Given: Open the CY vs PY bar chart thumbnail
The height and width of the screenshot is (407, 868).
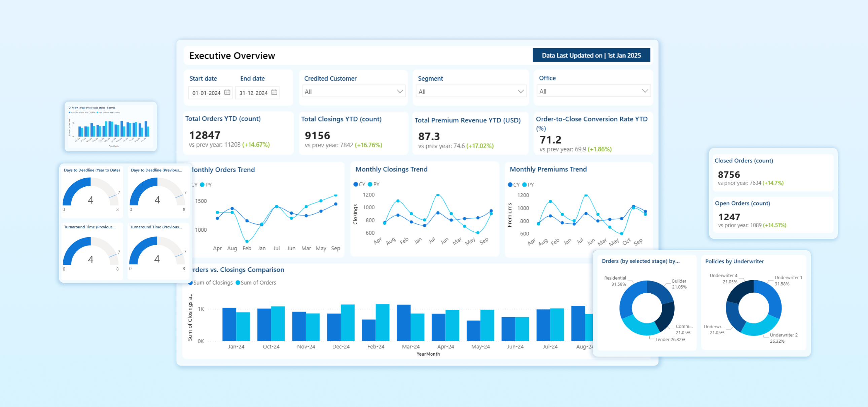Looking at the screenshot, I should click(111, 127).
